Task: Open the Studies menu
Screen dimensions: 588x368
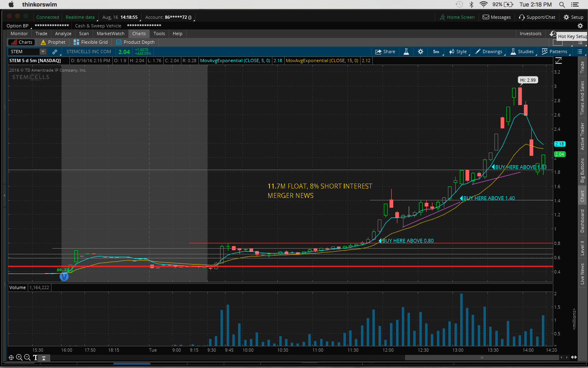Action: (x=522, y=52)
